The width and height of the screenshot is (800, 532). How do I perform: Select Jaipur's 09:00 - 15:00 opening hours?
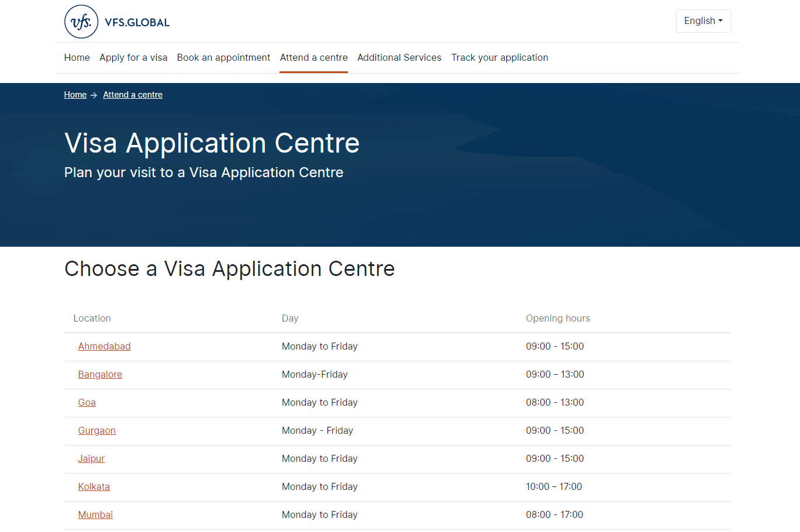pos(555,458)
